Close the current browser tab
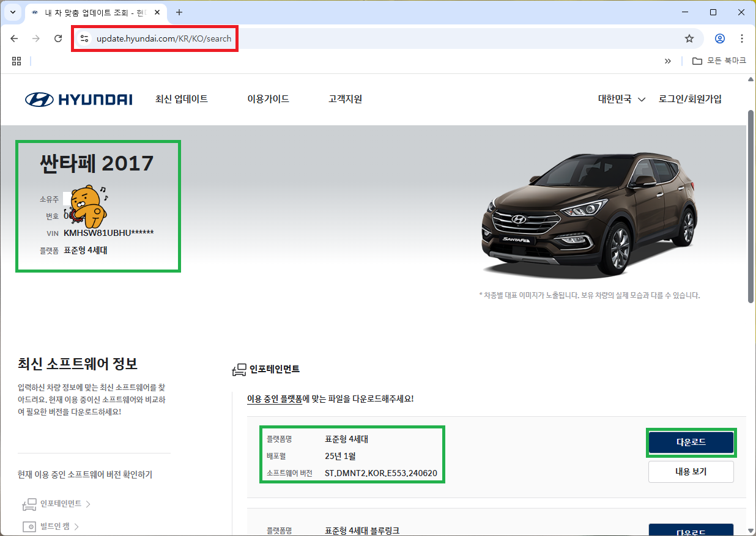 [157, 12]
